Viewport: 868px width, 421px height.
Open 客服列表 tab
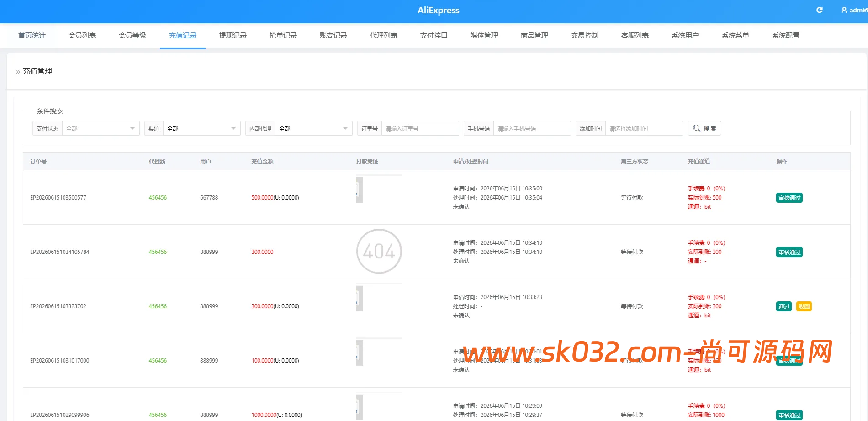635,36
